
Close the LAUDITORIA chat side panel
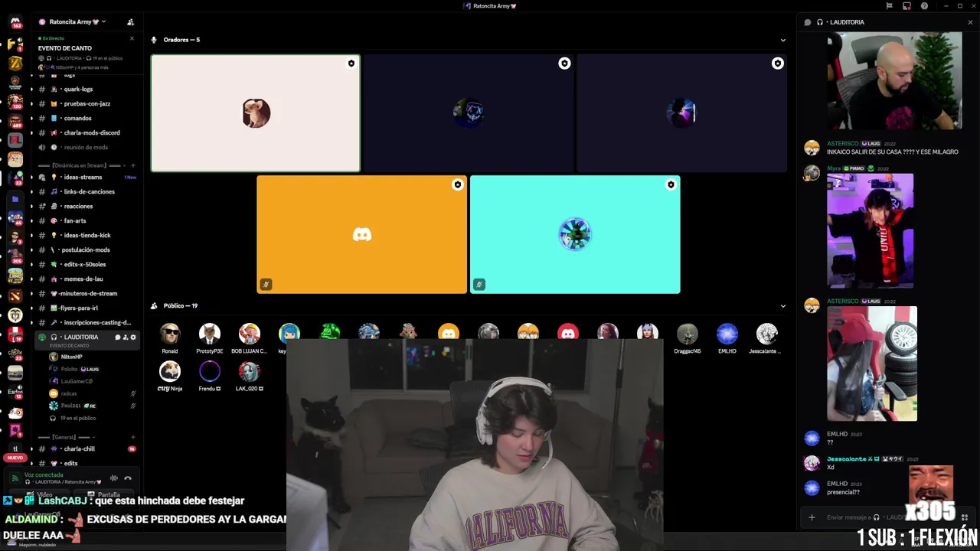[x=970, y=22]
